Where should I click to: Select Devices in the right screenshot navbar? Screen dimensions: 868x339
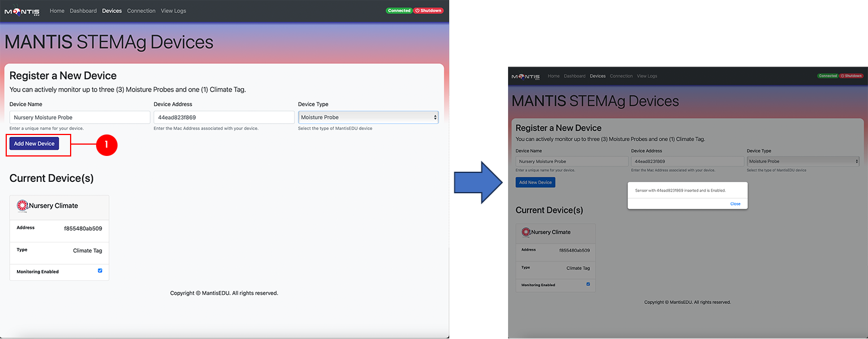click(x=598, y=76)
